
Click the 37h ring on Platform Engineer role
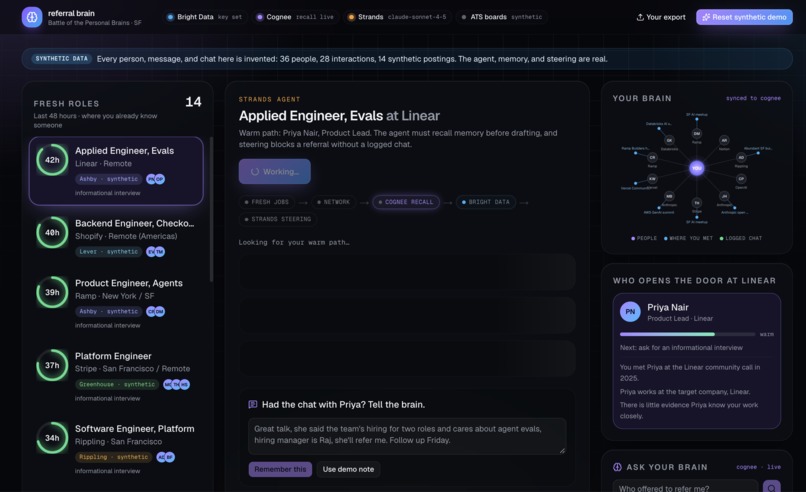tap(52, 365)
